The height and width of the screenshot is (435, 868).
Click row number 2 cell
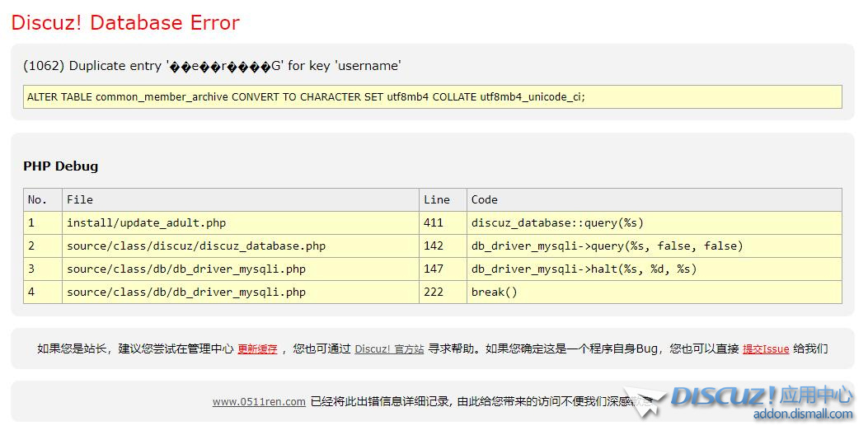43,246
